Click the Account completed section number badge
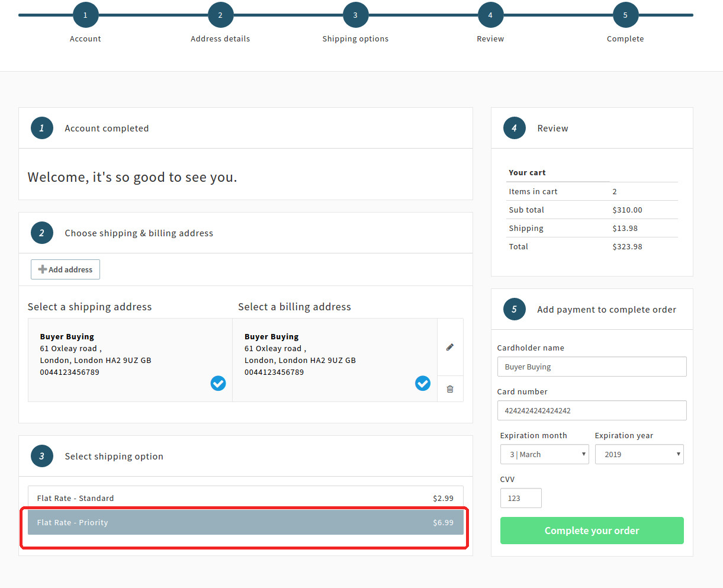Image resolution: width=723 pixels, height=588 pixels. [x=42, y=128]
